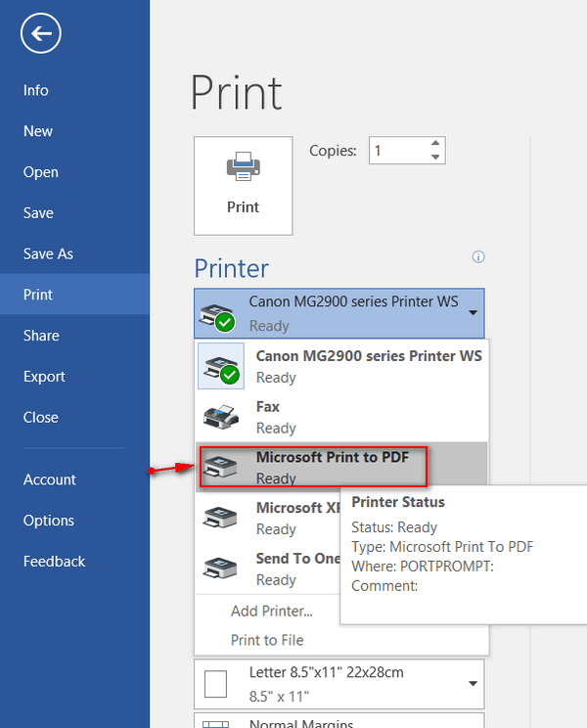Click Save in the sidebar

[x=38, y=212]
